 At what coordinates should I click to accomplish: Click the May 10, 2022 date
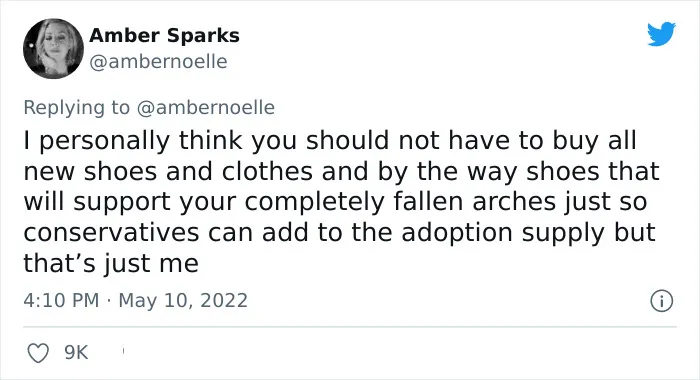[x=183, y=301]
